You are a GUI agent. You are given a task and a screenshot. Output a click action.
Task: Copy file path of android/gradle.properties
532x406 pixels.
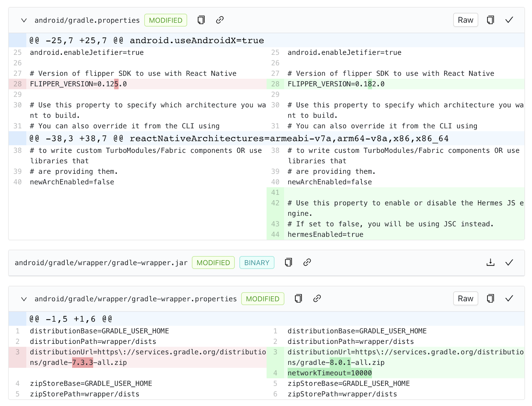click(201, 20)
